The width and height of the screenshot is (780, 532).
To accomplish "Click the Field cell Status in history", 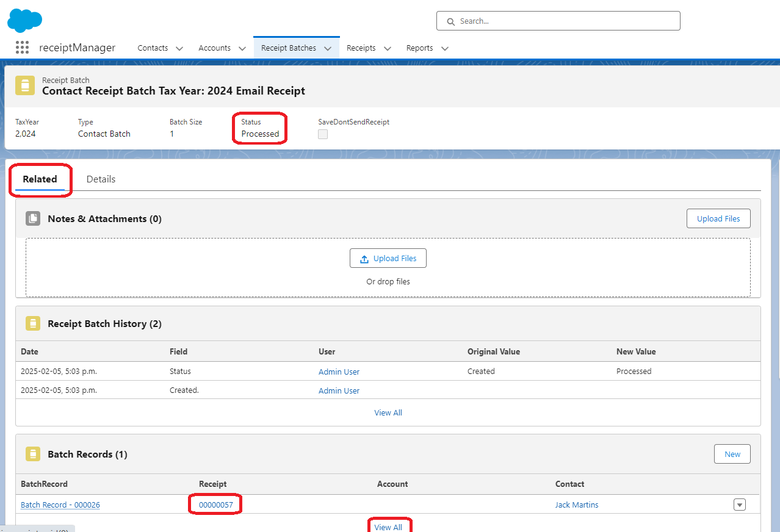I will click(x=180, y=371).
